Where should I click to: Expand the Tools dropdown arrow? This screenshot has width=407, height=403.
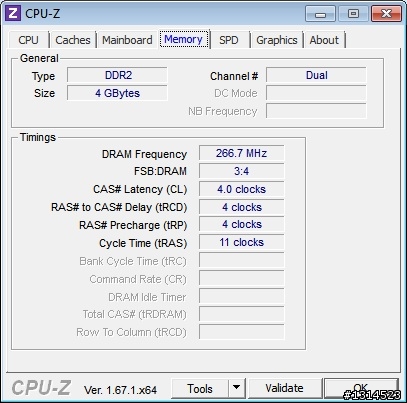point(237,388)
